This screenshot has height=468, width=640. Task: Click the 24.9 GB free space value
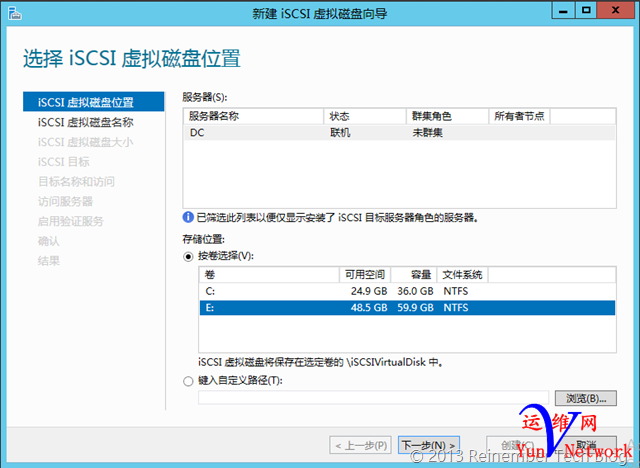point(369,291)
